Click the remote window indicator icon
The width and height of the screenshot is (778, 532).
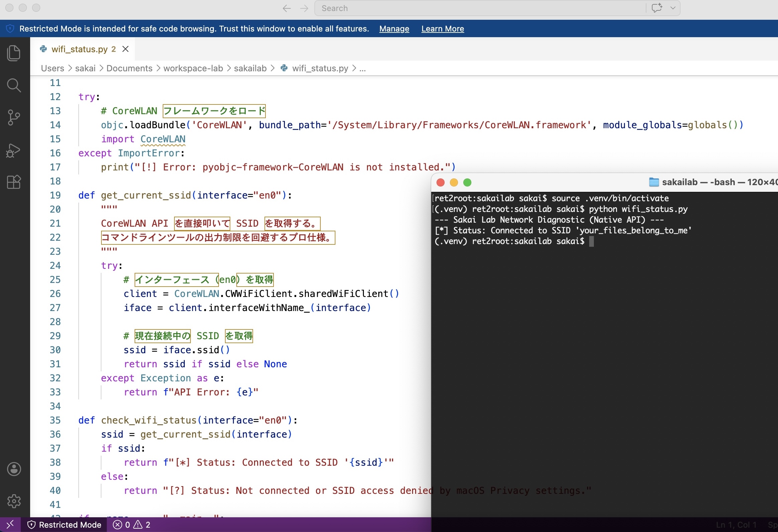[x=10, y=525]
